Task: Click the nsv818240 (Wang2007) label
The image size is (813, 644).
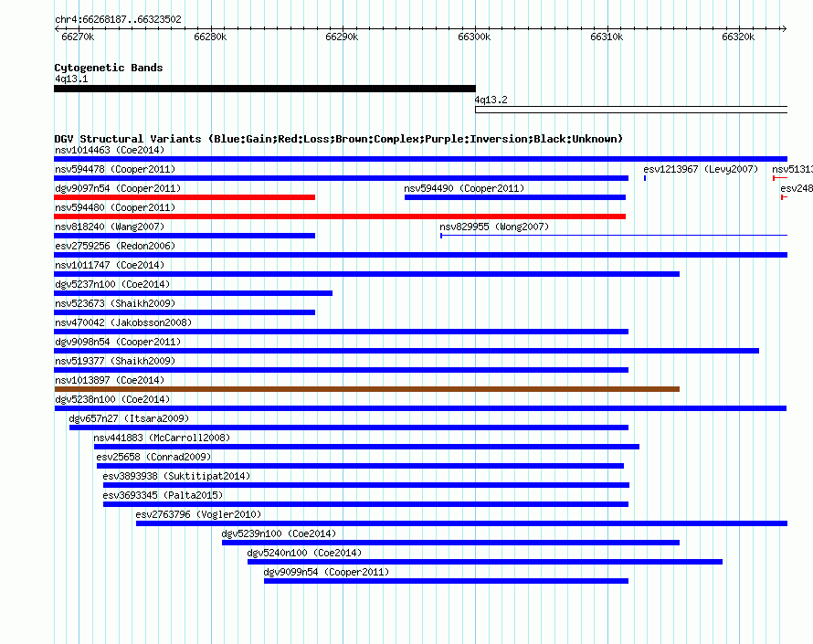Action: [110, 227]
